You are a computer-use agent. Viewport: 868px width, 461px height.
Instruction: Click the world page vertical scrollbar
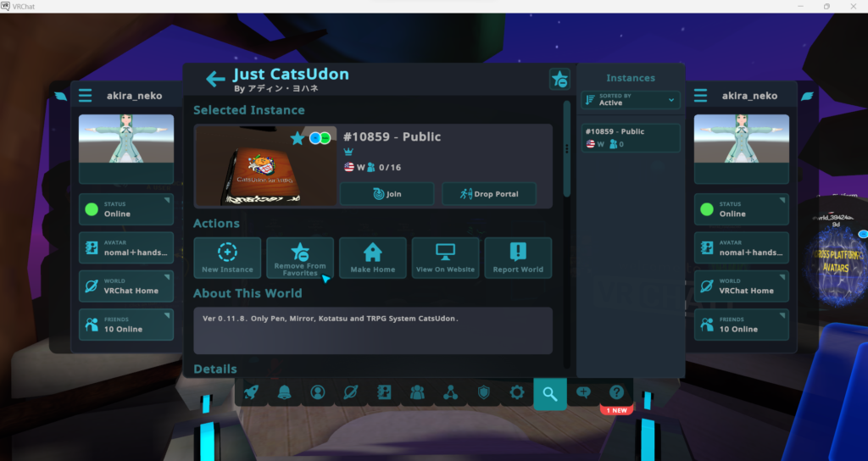pyautogui.click(x=566, y=148)
